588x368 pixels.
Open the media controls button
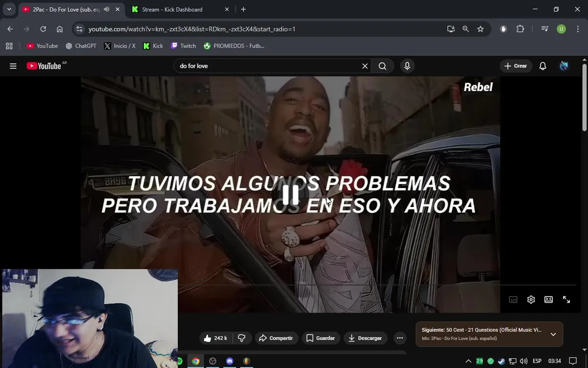(x=545, y=29)
